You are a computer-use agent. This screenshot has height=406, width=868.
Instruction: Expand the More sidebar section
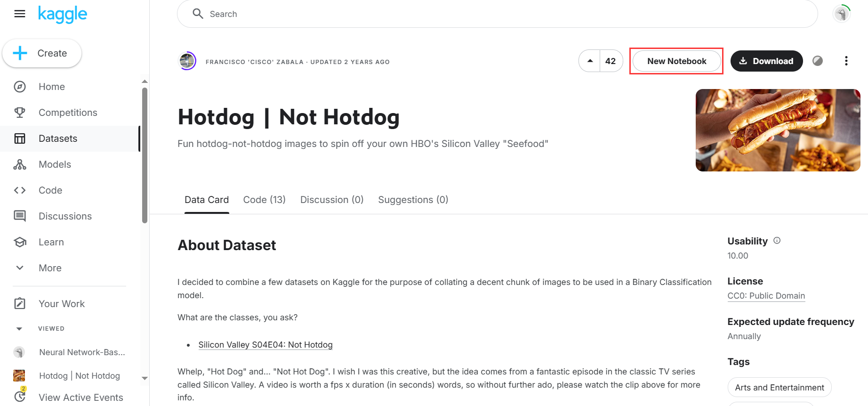coord(50,268)
